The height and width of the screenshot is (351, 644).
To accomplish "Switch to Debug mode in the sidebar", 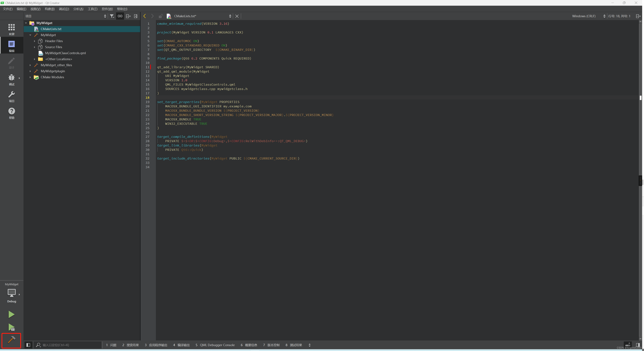I will pyautogui.click(x=12, y=80).
